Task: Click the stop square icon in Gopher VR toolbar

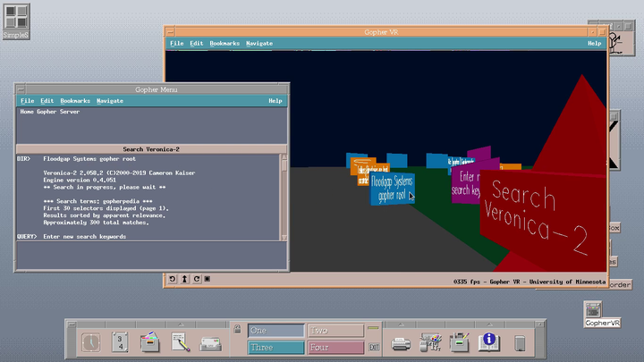Action: 208,280
